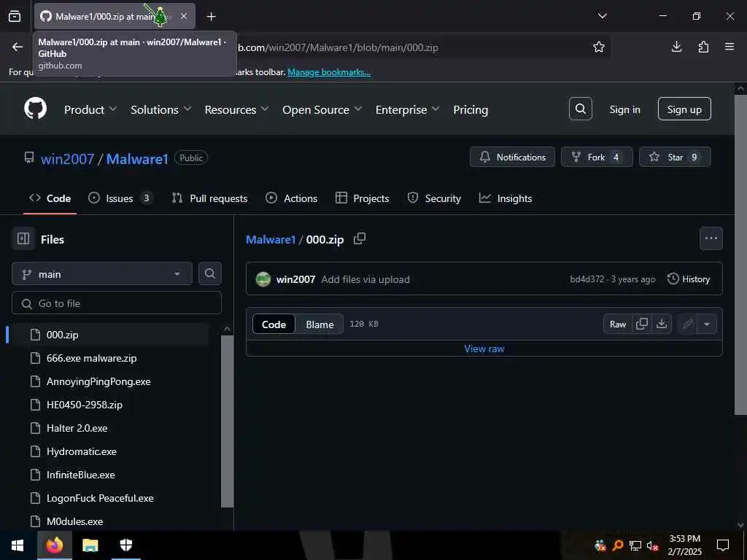Viewport: 747px width, 560px height.
Task: Search this repository's files magnifier button
Action: point(209,274)
